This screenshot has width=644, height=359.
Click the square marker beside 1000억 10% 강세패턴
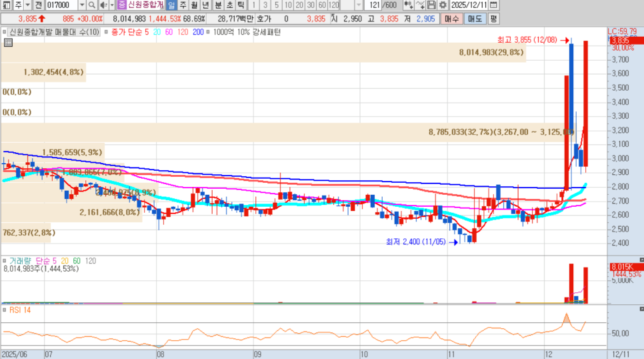208,32
